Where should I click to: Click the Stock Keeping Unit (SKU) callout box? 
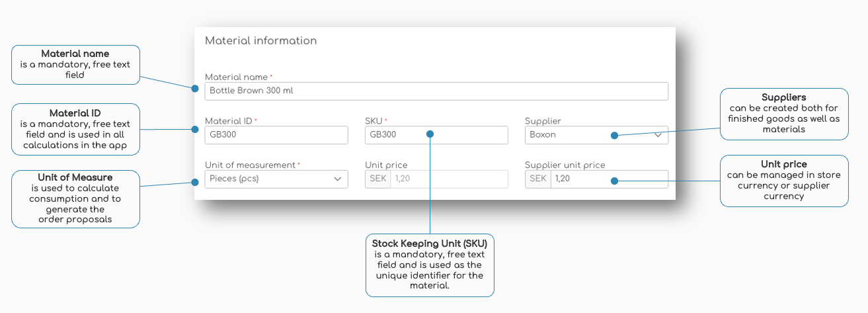tap(430, 265)
